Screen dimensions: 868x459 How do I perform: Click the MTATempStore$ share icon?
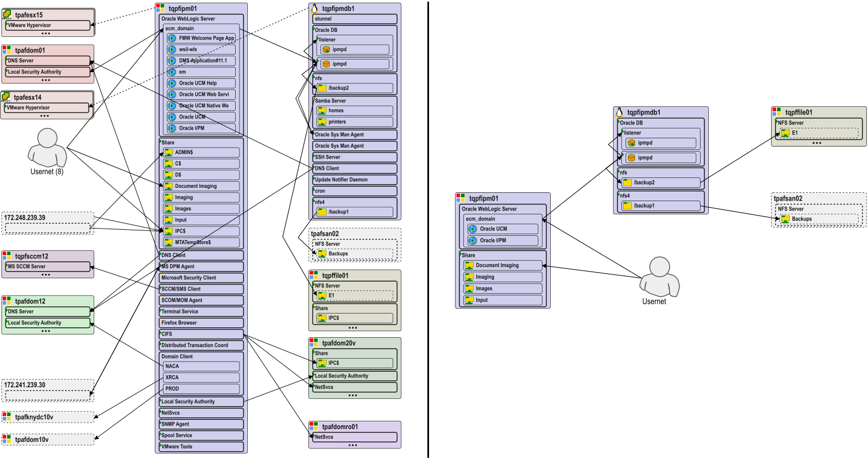tap(169, 242)
